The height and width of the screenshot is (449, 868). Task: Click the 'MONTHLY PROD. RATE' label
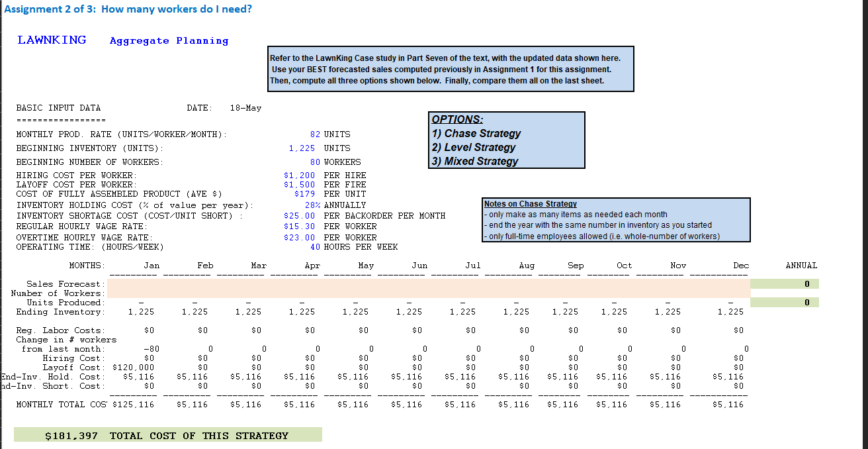pos(122,134)
